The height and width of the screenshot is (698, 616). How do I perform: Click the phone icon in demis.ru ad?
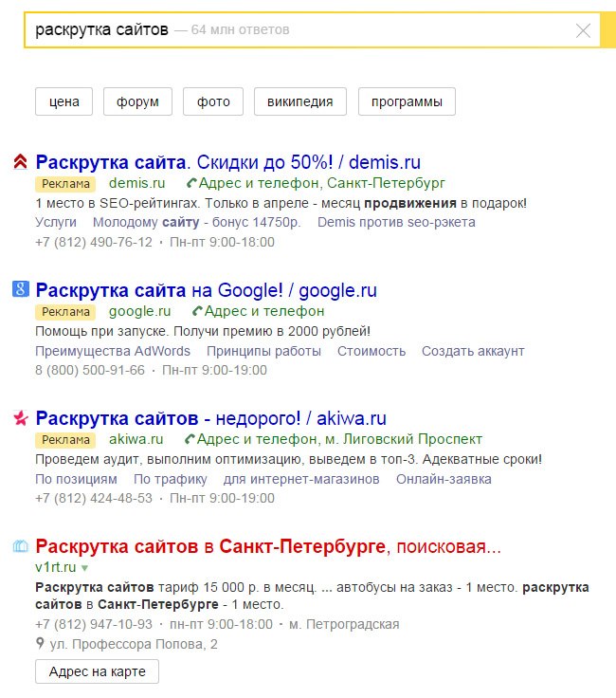pos(191,183)
